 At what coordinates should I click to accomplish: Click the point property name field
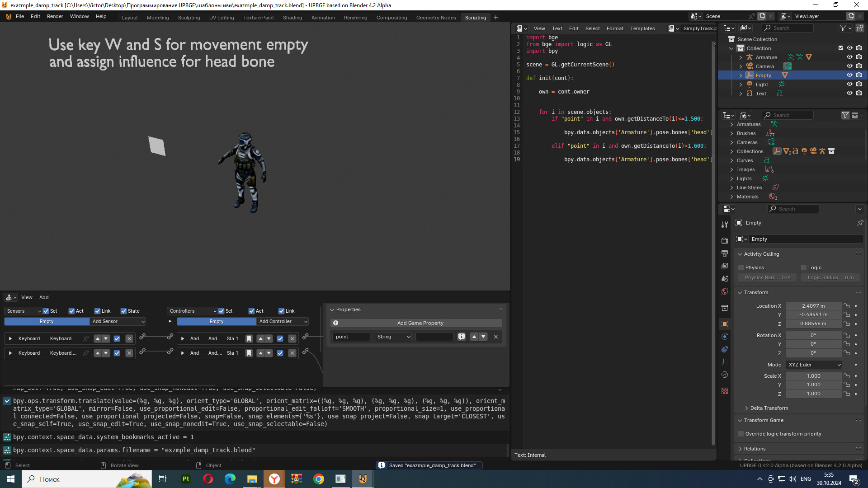[x=351, y=337]
